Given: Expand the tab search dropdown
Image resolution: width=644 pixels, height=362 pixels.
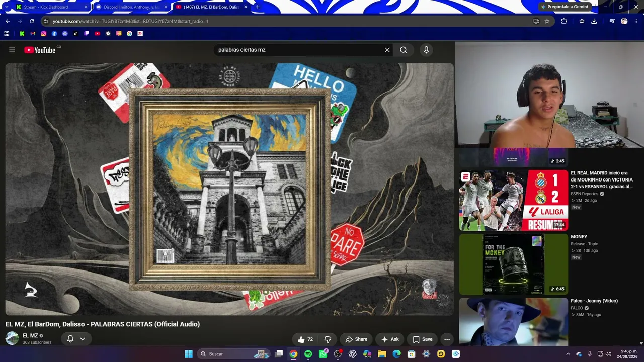Looking at the screenshot, I should tap(7, 7).
